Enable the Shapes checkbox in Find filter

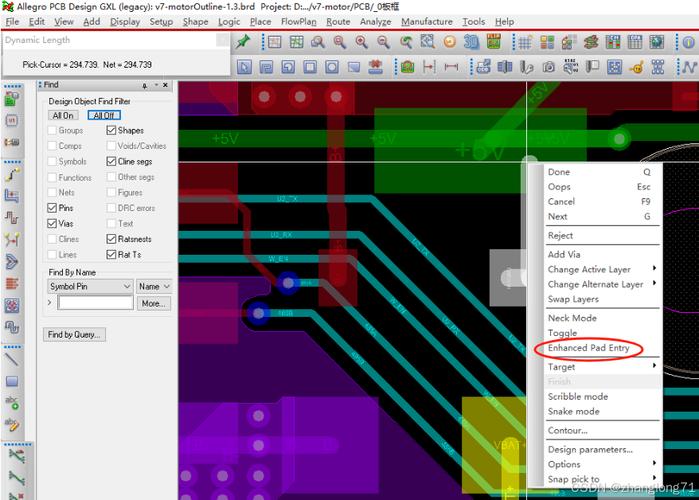[111, 130]
